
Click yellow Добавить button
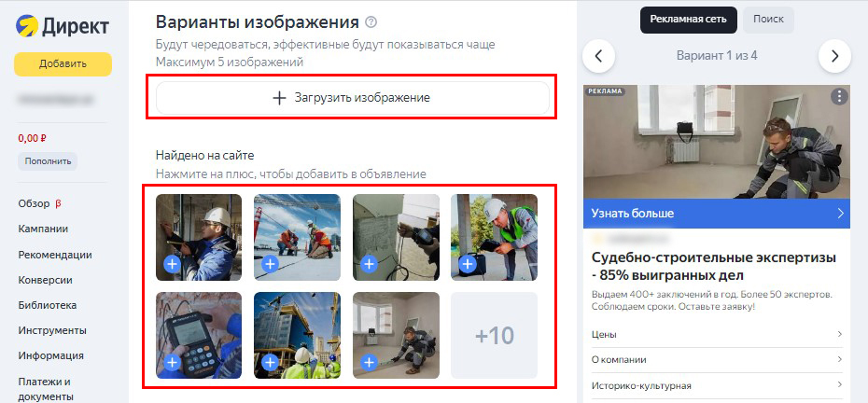pos(63,64)
